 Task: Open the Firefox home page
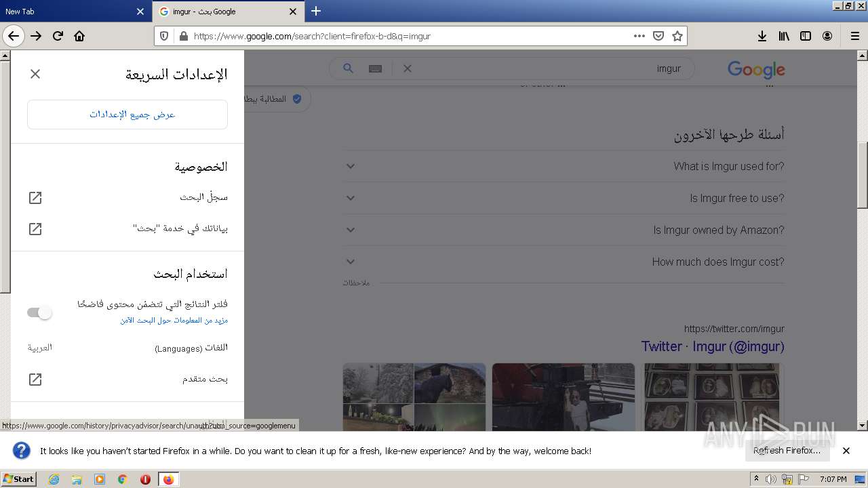79,36
